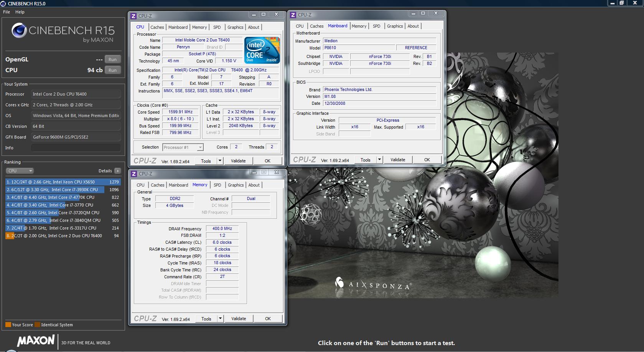
Task: Click OK in the CPU window
Action: tap(268, 161)
